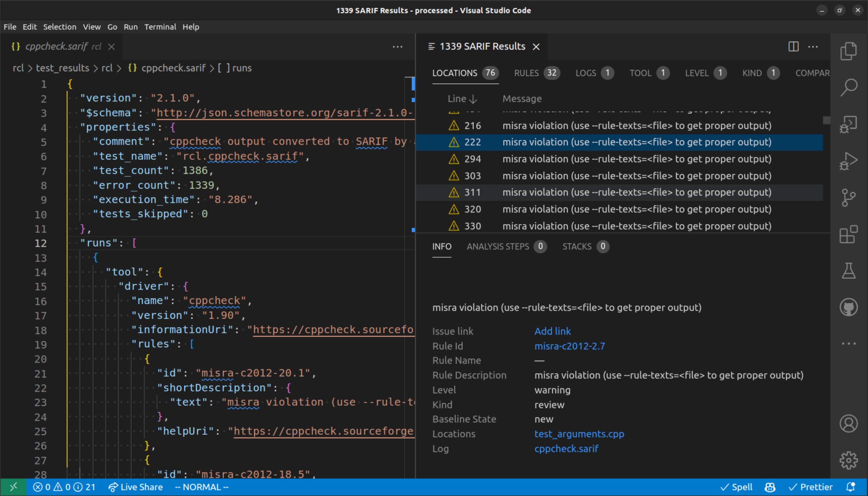This screenshot has width=868, height=496.
Task: Open more actions for cppcheck.sarif editor
Action: coord(397,47)
